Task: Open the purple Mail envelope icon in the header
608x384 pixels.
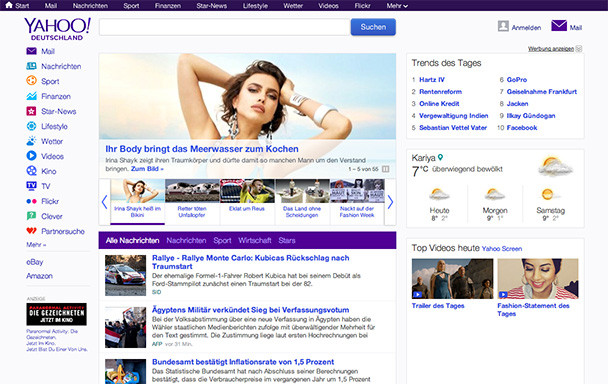Action: (x=559, y=26)
